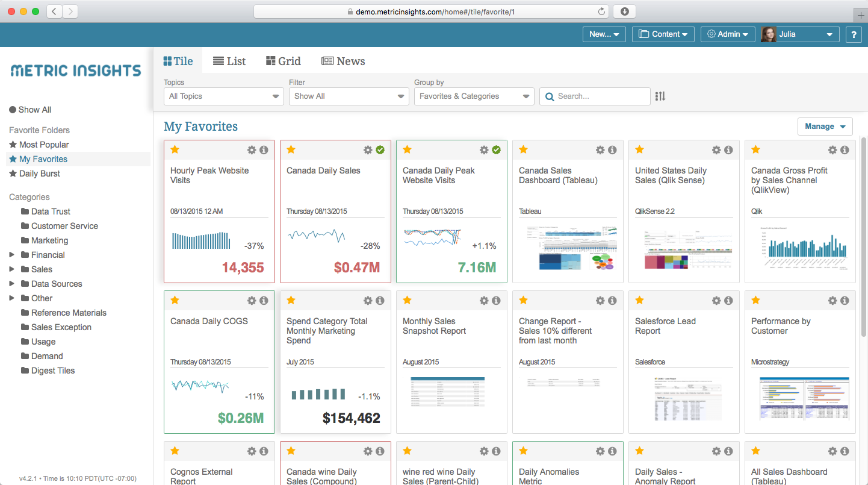Screen dimensions: 868x485
Task: Reload the page via address bar icon
Action: click(601, 11)
